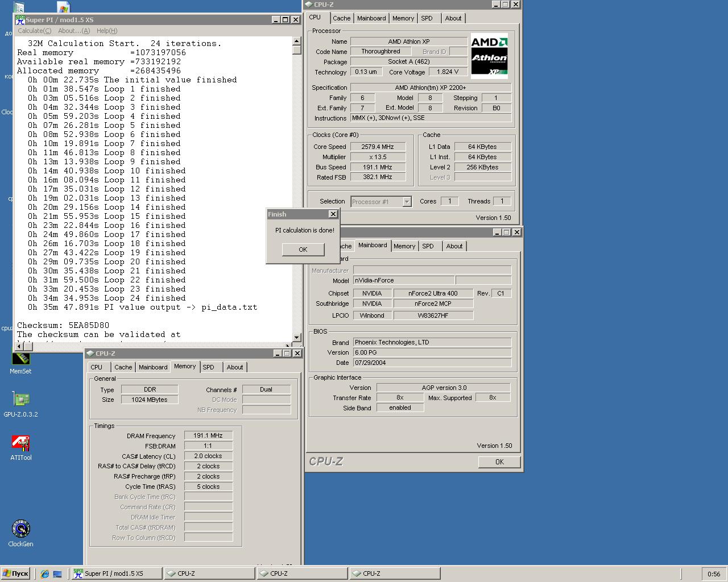Open About tab in top CPU-Z window
Image resolution: width=728 pixels, height=582 pixels.
pyautogui.click(x=453, y=18)
